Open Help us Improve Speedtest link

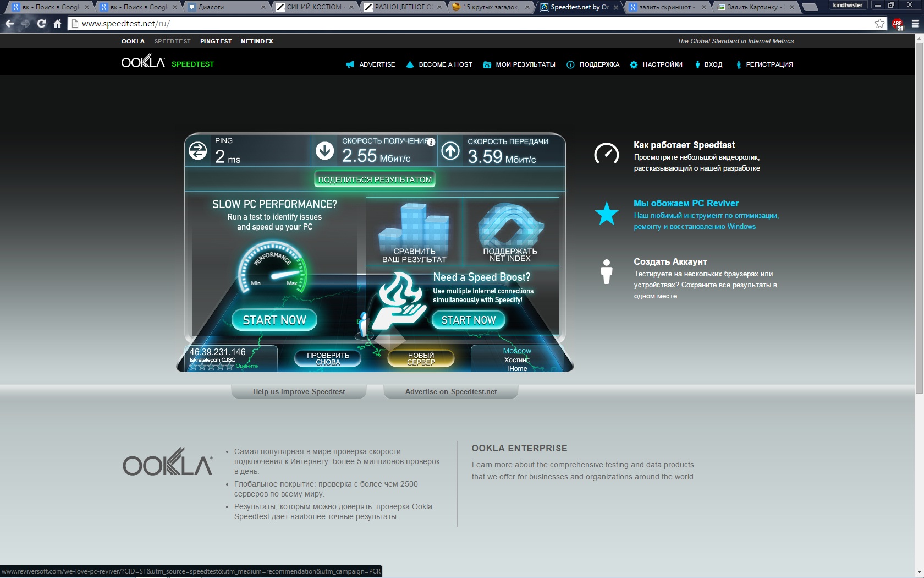(299, 391)
